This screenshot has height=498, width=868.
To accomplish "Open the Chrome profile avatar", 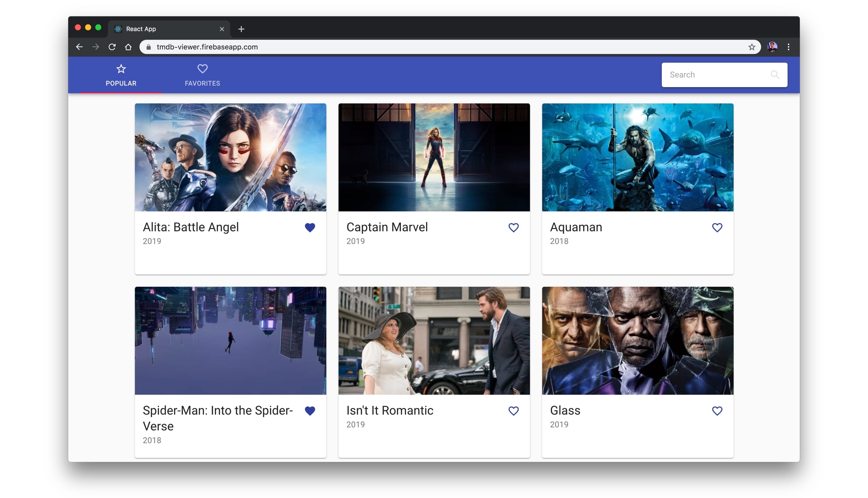I will point(772,47).
